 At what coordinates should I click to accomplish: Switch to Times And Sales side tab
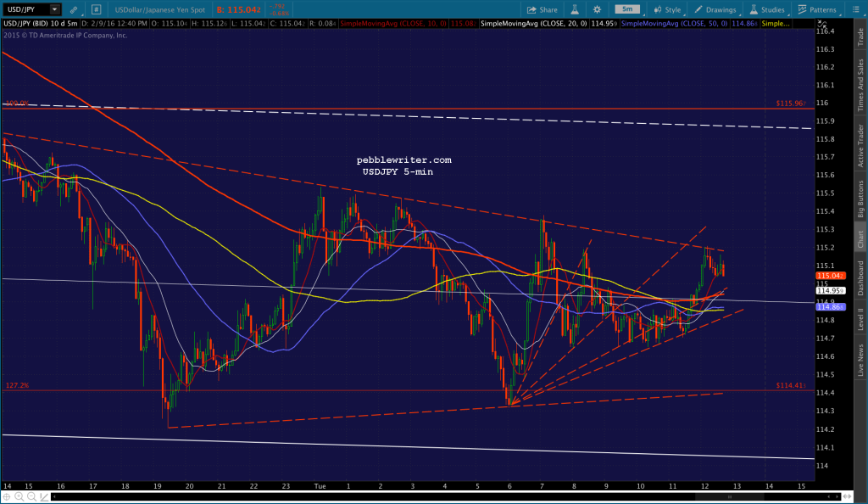pos(860,85)
